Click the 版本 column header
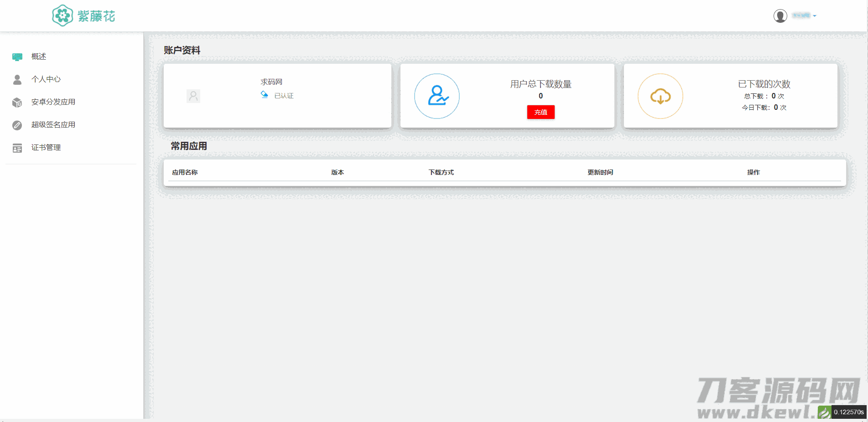 click(x=338, y=172)
